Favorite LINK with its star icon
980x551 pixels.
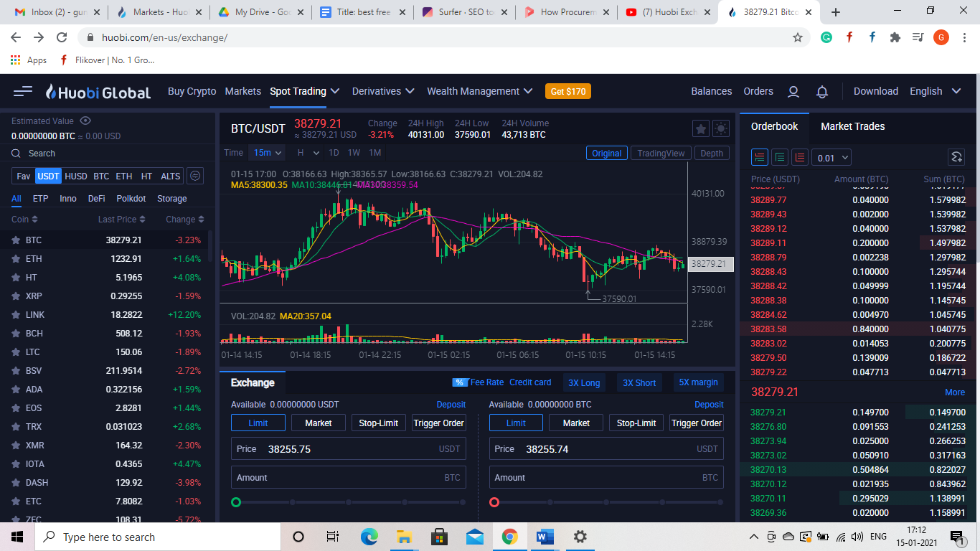click(x=16, y=315)
